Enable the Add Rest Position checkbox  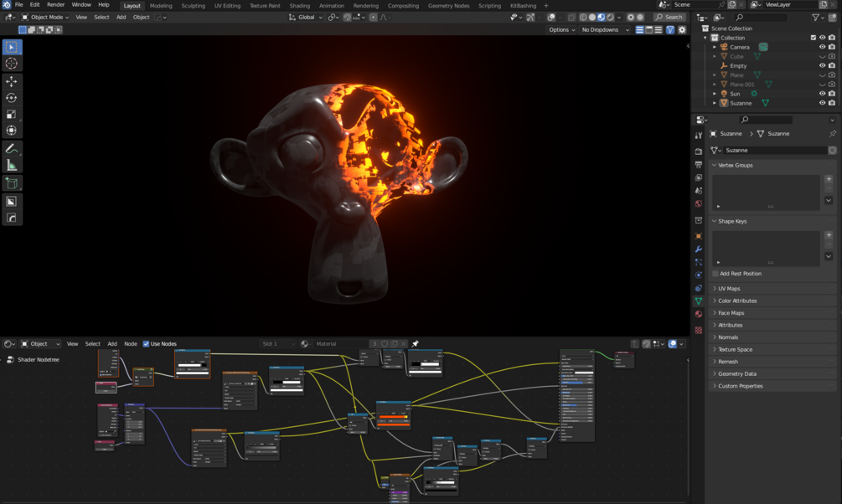click(715, 274)
